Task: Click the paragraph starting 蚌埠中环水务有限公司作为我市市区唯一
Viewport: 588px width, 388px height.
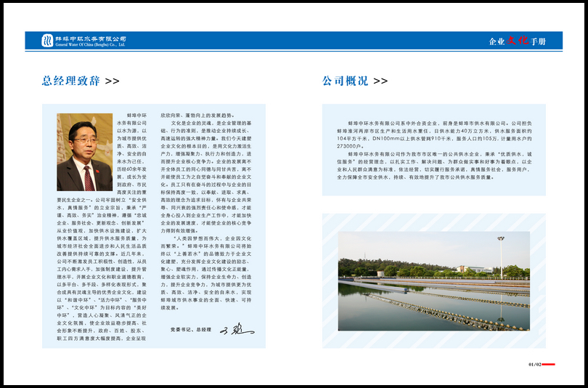Action: tap(434, 166)
